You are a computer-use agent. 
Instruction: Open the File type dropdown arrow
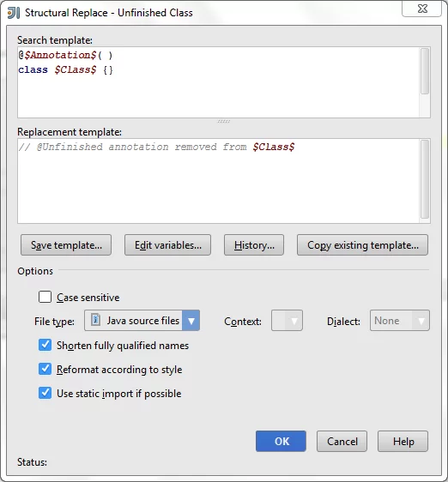tap(191, 321)
